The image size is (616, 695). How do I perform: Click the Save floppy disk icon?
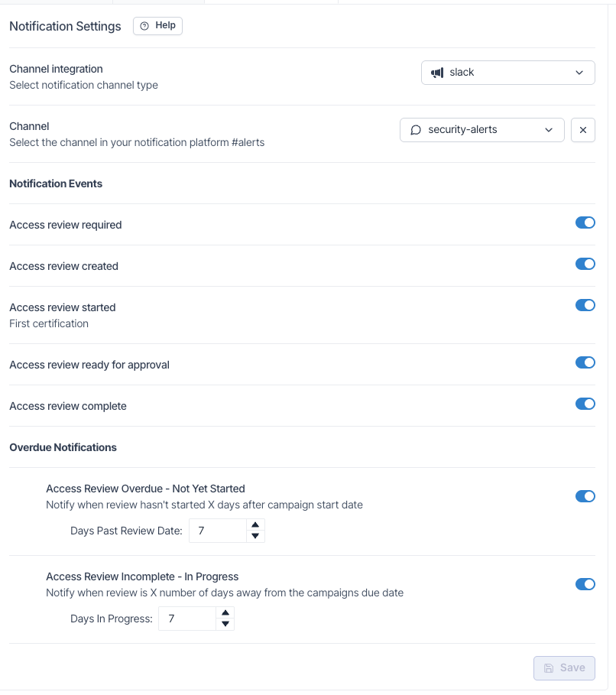pyautogui.click(x=549, y=668)
